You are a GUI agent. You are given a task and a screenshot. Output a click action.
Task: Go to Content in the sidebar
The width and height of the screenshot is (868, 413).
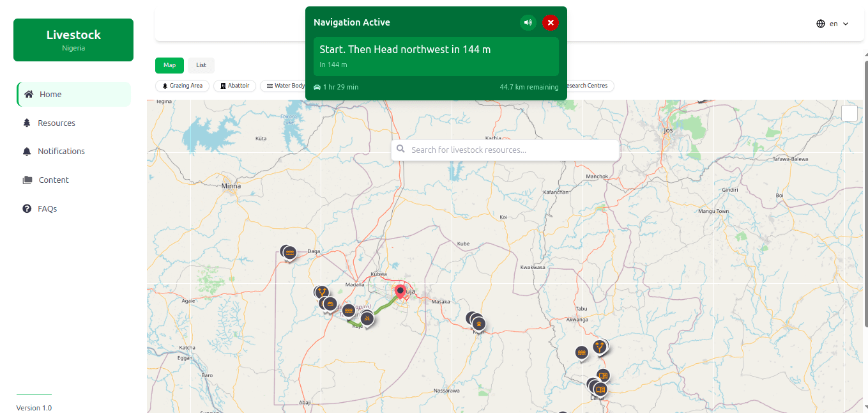tap(54, 180)
